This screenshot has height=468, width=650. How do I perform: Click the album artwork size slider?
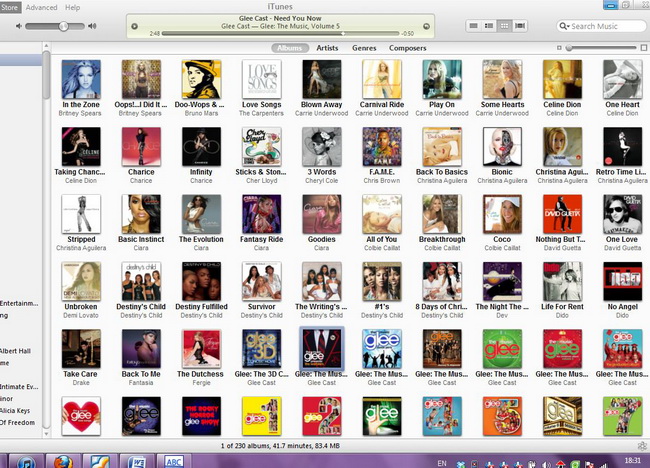[x=601, y=48]
